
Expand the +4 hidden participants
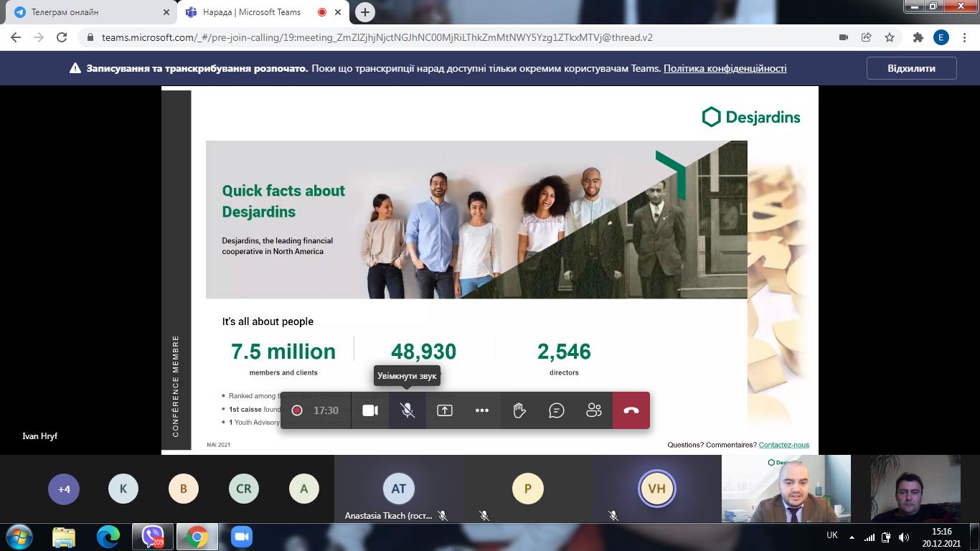(64, 489)
